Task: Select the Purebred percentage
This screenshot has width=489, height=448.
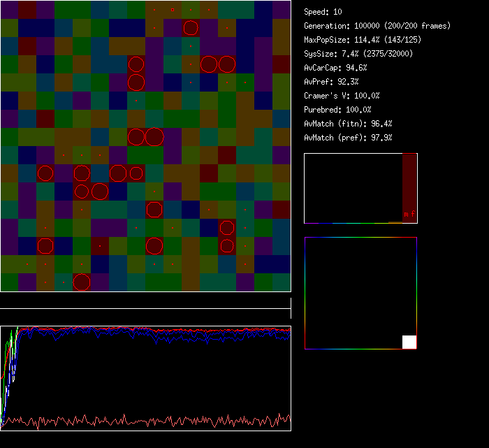Action: coord(339,110)
